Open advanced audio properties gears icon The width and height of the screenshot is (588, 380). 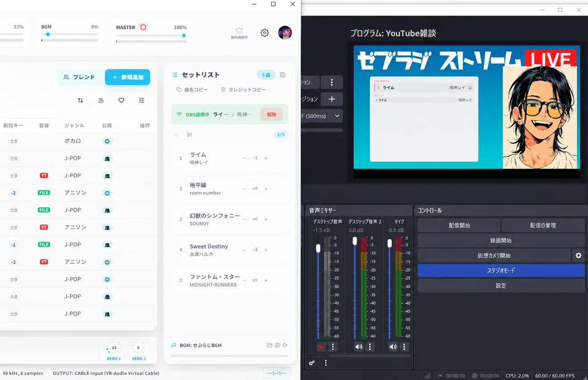pyautogui.click(x=312, y=363)
